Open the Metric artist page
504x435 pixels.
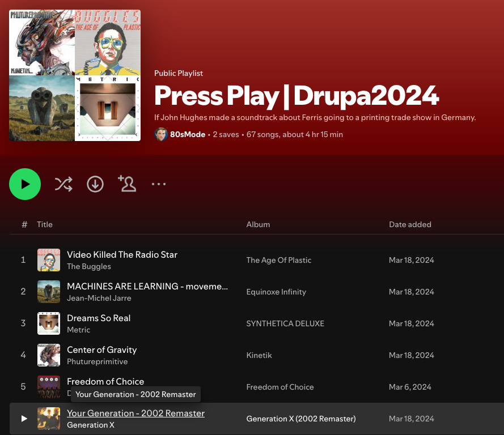(78, 330)
